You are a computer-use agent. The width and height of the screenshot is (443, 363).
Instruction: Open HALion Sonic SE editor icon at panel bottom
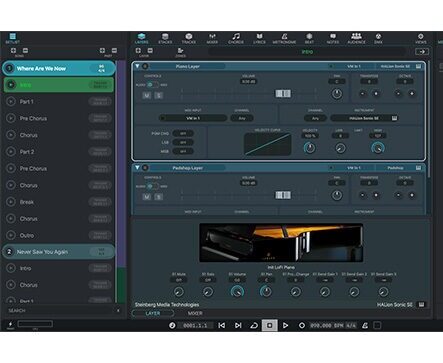[x=421, y=304]
